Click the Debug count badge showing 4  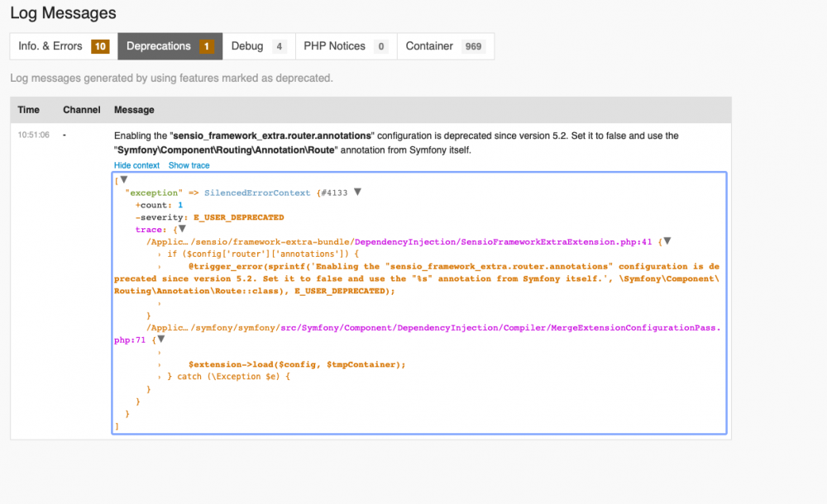click(280, 47)
